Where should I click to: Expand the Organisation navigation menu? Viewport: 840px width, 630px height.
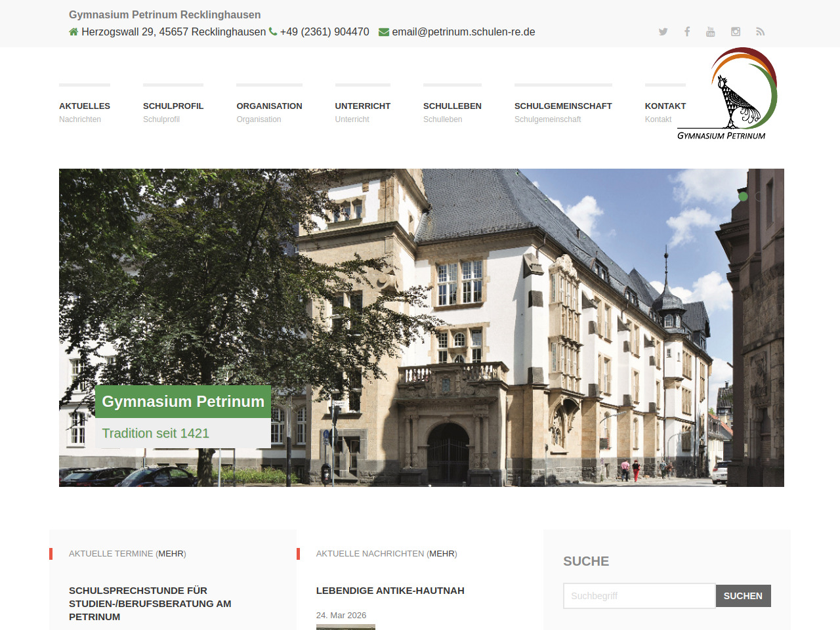[269, 106]
